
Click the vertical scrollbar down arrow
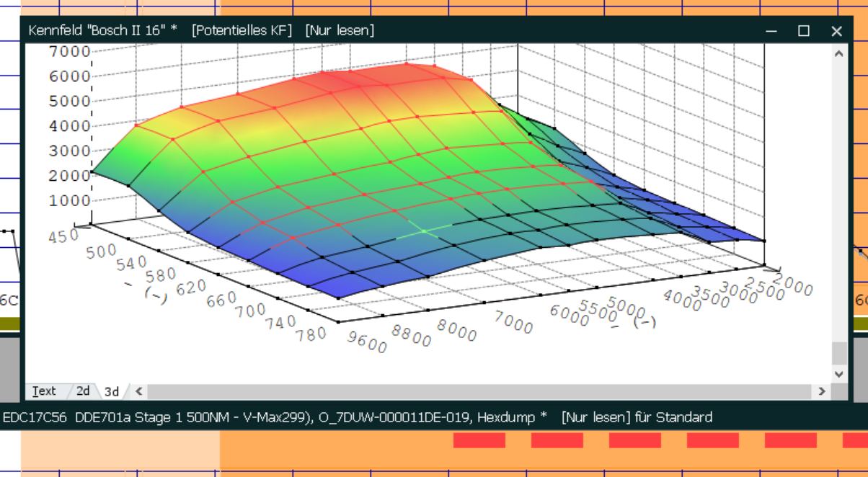click(838, 374)
